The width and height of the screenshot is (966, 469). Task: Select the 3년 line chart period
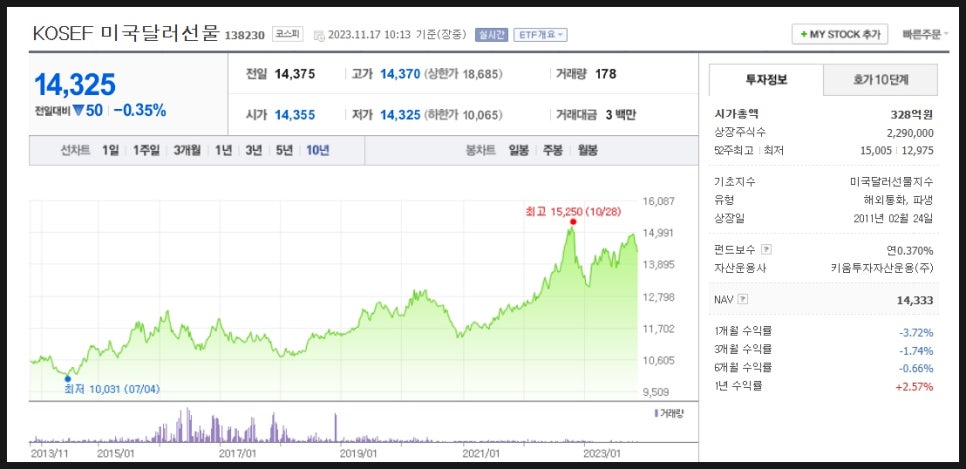253,150
